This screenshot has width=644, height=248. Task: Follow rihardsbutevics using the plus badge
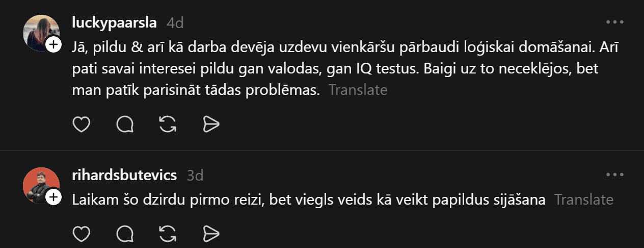pos(53,197)
